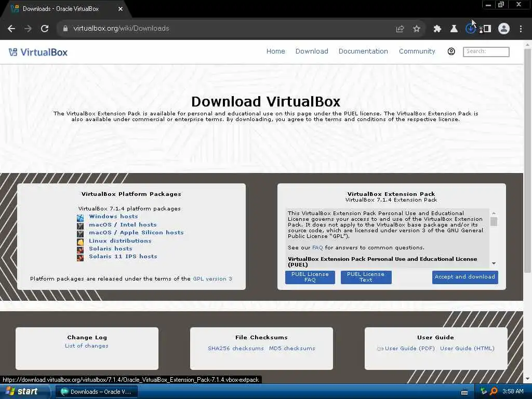Click the FAQ link in license text
Screen dimensions: 532x399
point(317,248)
